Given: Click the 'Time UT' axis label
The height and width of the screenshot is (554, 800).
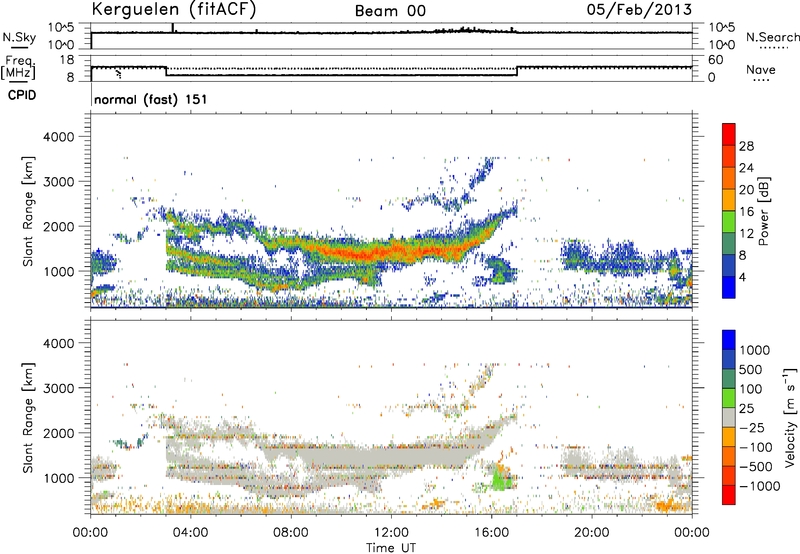Looking at the screenshot, I should (391, 548).
